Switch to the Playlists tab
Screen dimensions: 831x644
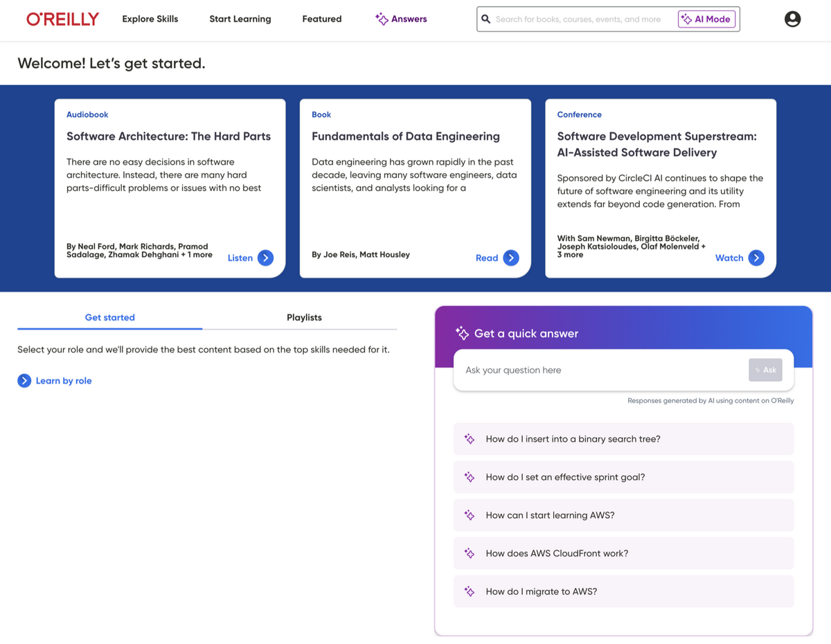tap(304, 317)
